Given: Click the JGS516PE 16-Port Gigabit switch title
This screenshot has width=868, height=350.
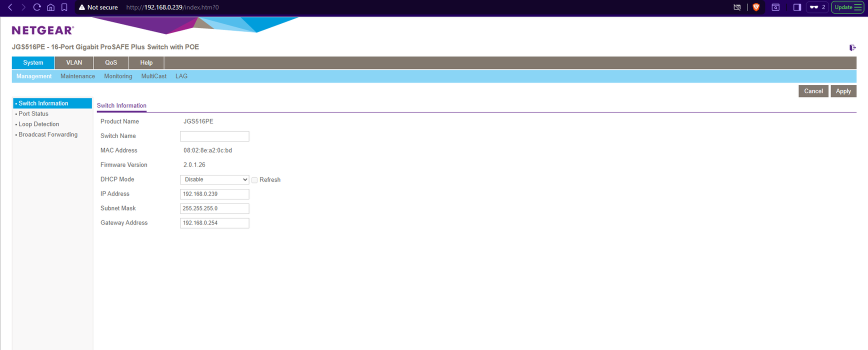Looking at the screenshot, I should [105, 47].
